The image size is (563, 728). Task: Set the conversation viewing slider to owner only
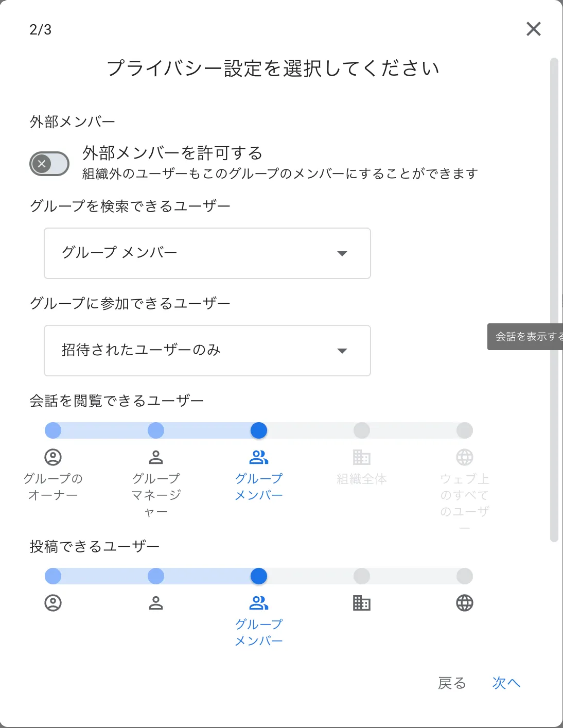pyautogui.click(x=53, y=430)
